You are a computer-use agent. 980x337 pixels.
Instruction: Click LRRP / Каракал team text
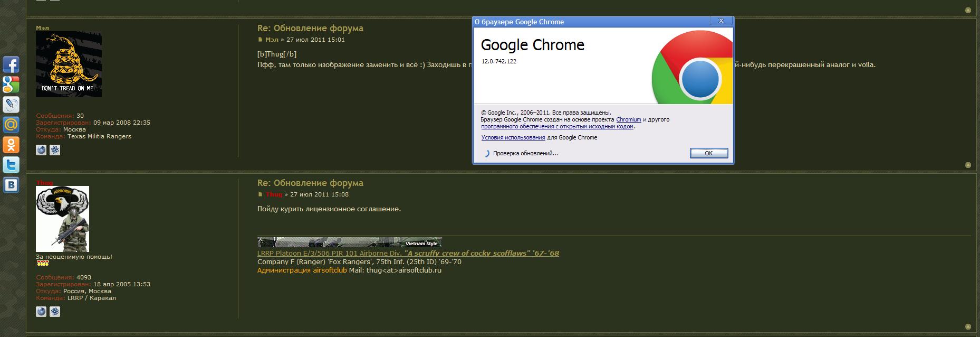click(92, 298)
